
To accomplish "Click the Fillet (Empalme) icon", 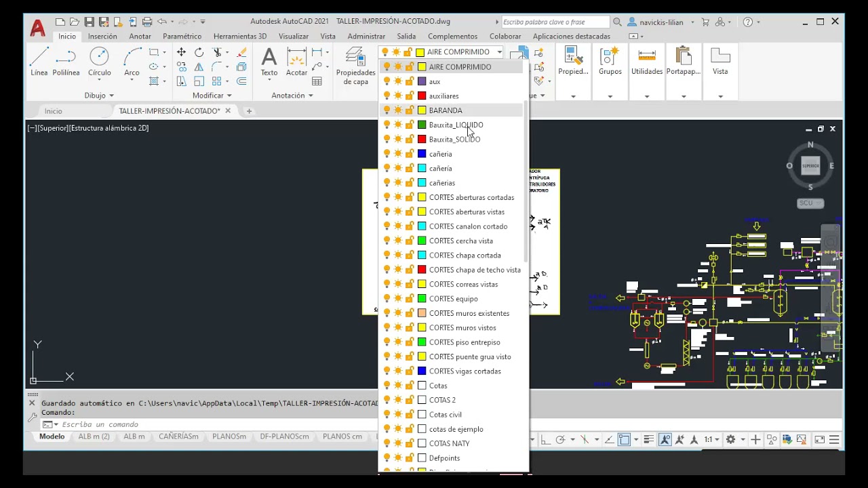I will click(x=217, y=66).
